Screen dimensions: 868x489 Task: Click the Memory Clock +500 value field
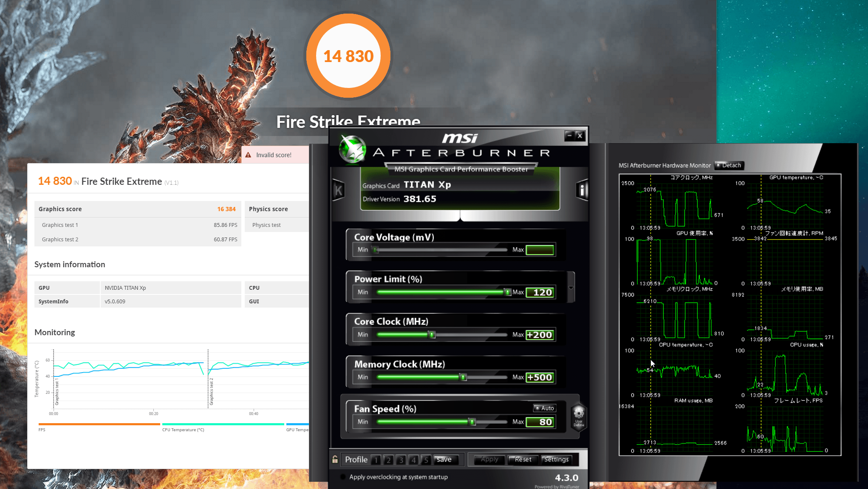[540, 377]
